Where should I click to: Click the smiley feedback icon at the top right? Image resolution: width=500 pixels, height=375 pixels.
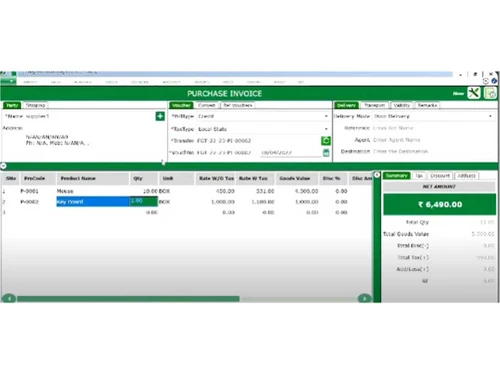pos(486,81)
